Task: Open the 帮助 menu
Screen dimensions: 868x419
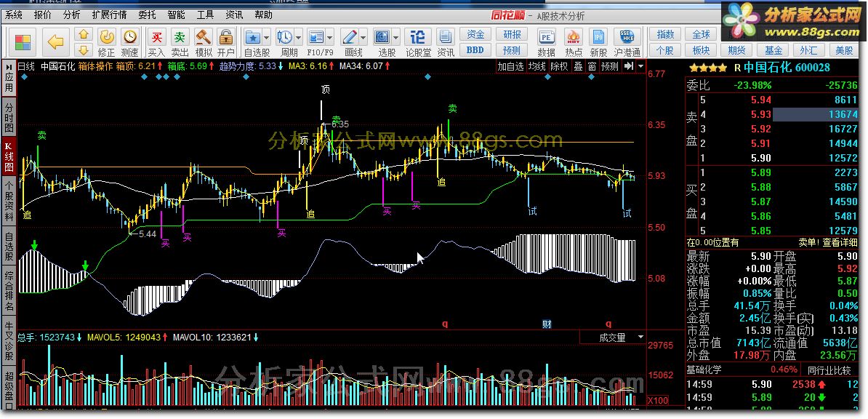Action: (x=263, y=15)
